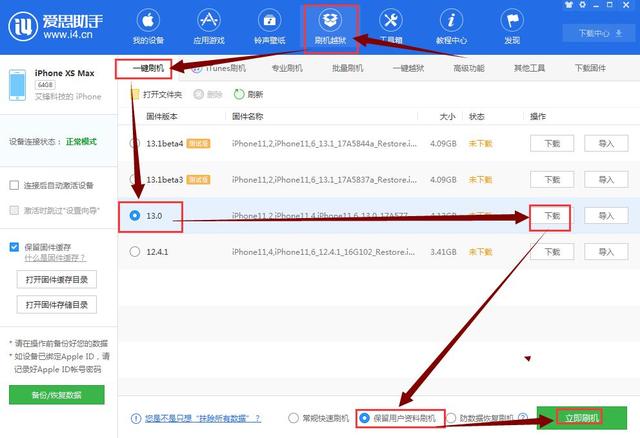640x438 pixels.
Task: Open the 您是不是只想"抹除所有数据"? link
Action: (203, 418)
